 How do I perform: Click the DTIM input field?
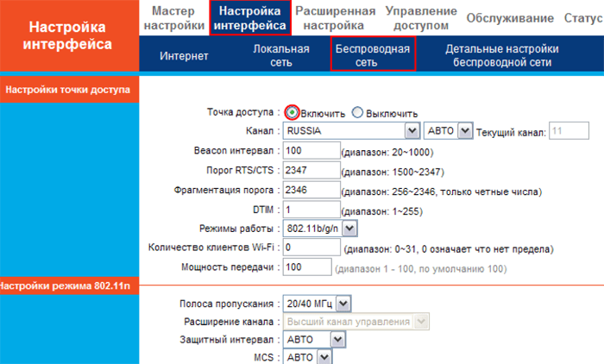click(x=311, y=210)
